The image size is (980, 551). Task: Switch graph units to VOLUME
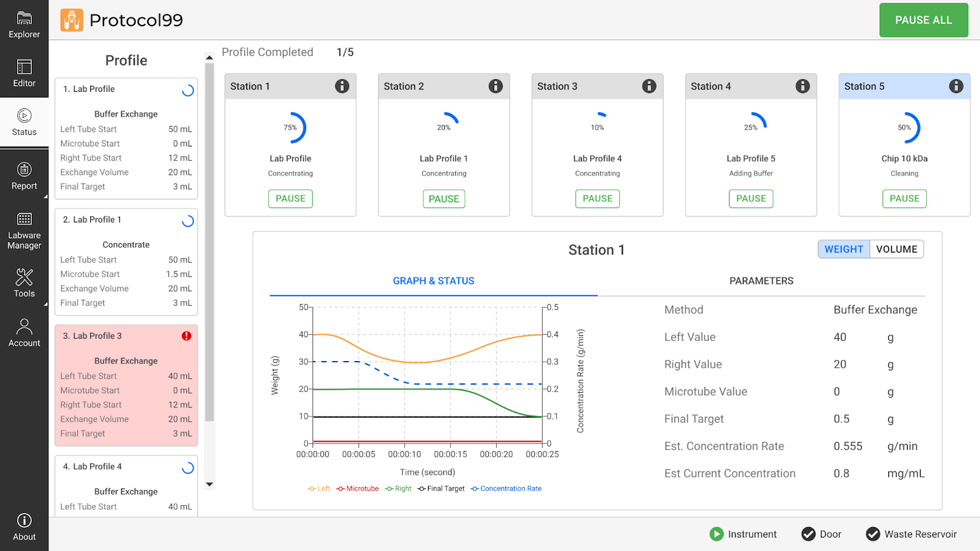(896, 249)
